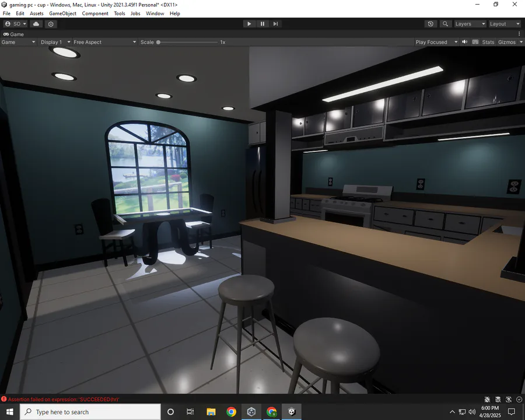Open the Unity Cloud services icon
This screenshot has width=525, height=420.
[x=36, y=24]
